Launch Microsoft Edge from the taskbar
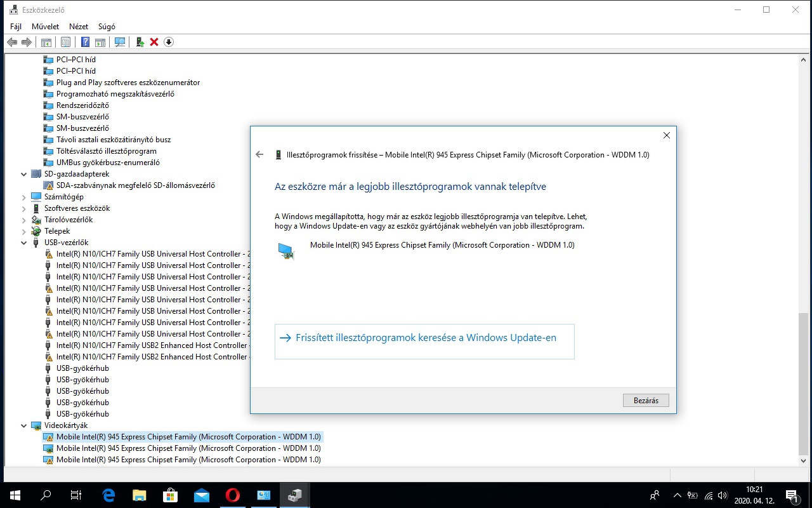The width and height of the screenshot is (812, 508). 108,495
